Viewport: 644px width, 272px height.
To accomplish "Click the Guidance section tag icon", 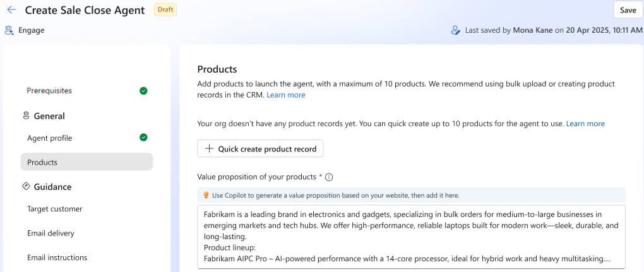I will 26,187.
